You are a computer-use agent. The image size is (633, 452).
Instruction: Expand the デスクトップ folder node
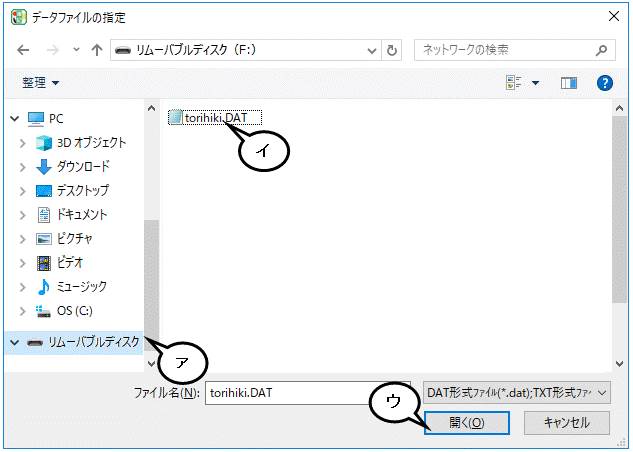pos(23,191)
